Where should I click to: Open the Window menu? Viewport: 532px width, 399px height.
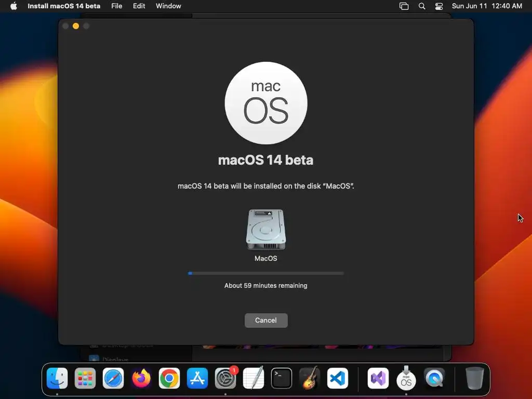tap(168, 6)
